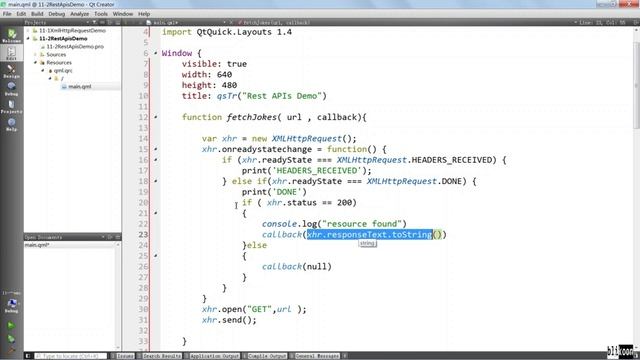This screenshot has width=640, height=360.
Task: Open Projects mode in sidebar
Action: (x=11, y=106)
